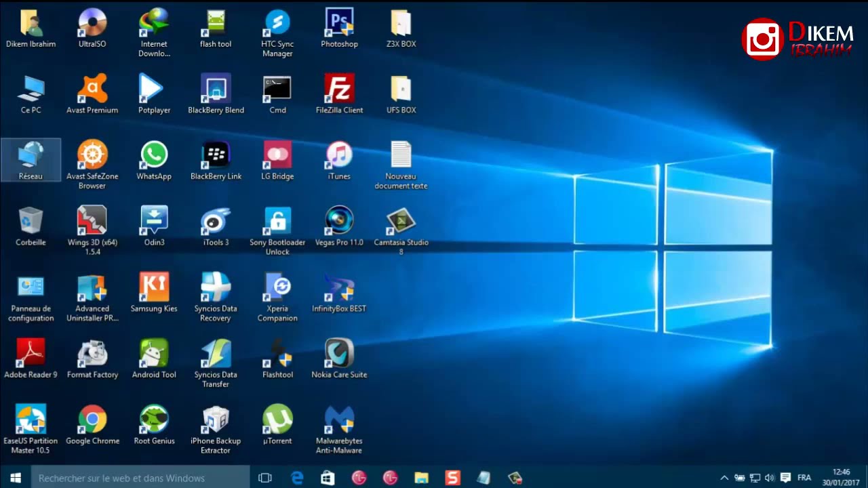Screen dimensions: 868x488
Task: Open the iTunes shortcut
Action: (x=339, y=160)
